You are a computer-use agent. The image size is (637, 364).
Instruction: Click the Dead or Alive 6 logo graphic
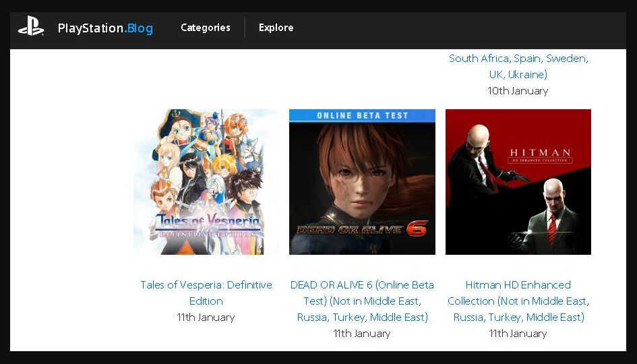pyautogui.click(x=362, y=229)
